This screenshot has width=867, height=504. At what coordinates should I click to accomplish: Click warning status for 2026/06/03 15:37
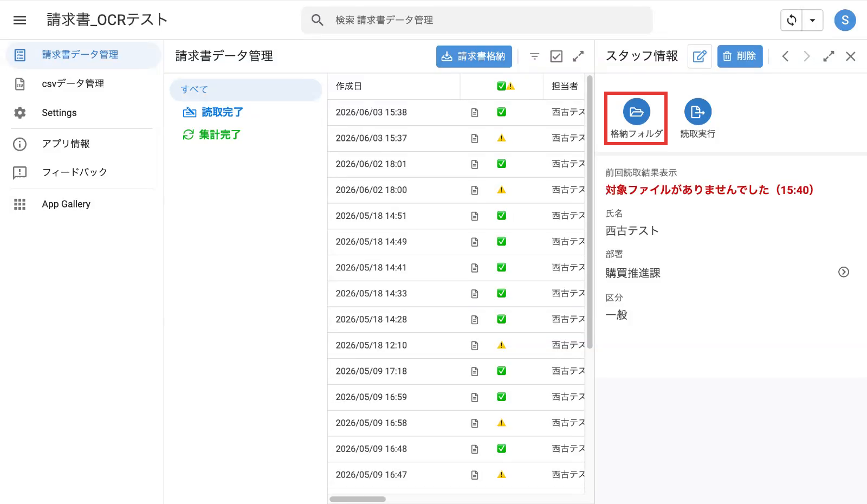(502, 138)
